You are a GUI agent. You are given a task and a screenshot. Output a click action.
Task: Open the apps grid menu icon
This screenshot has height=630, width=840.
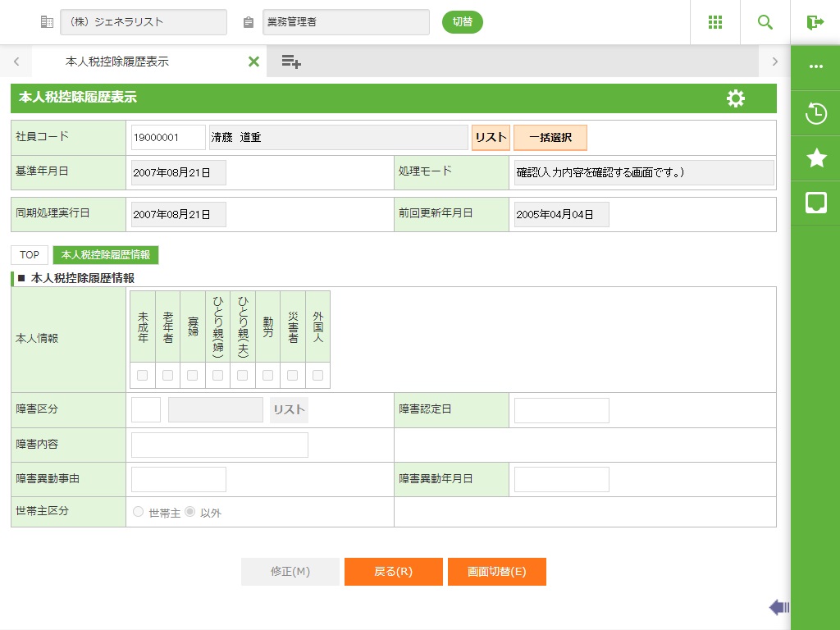click(714, 22)
